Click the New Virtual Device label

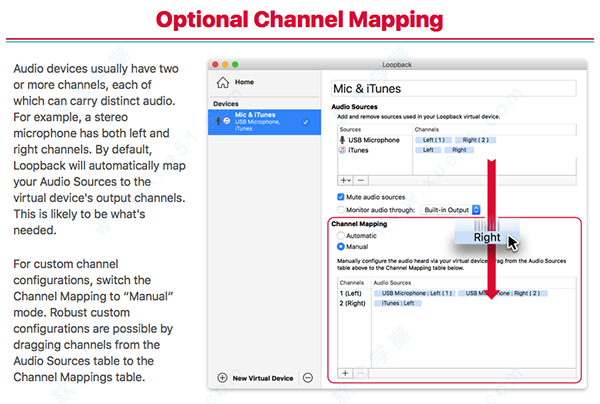[263, 378]
